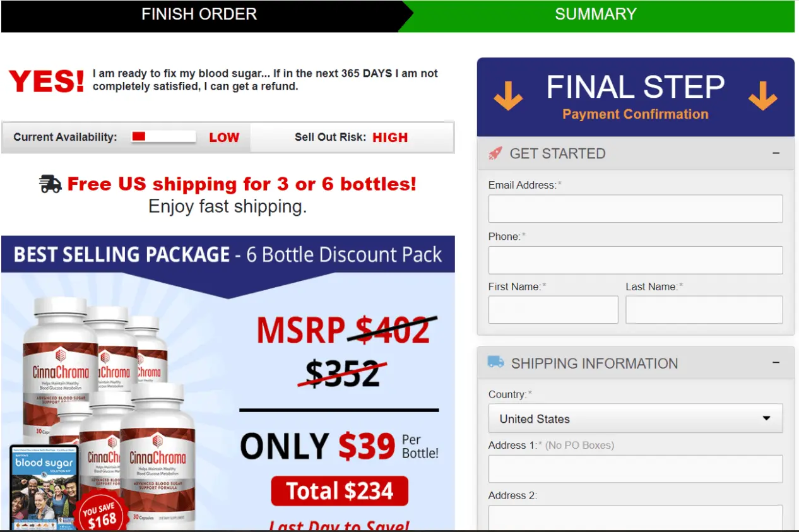Screen dimensions: 799x532
Task: Click the red Total $234 button
Action: point(340,491)
